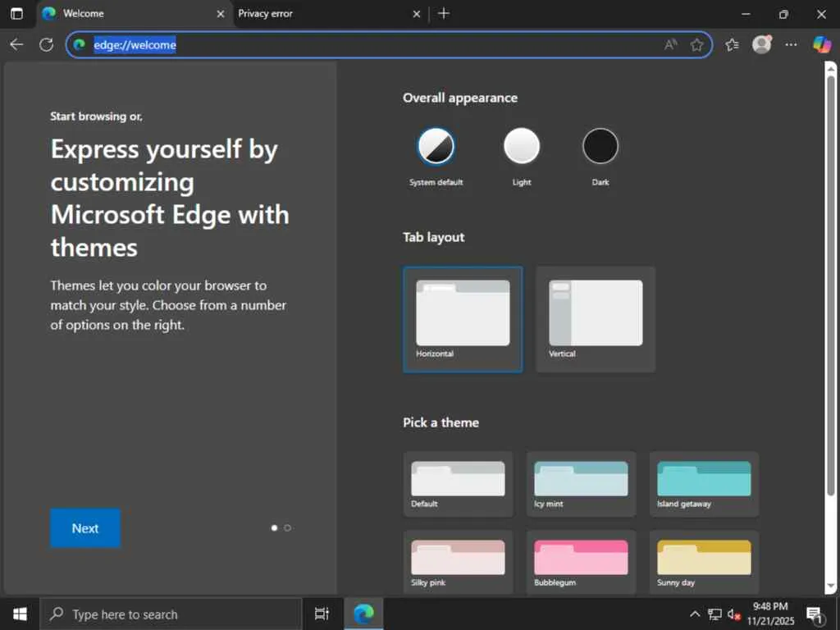Image resolution: width=840 pixels, height=630 pixels.
Task: Reload the page with the refresh icon
Action: (x=47, y=44)
